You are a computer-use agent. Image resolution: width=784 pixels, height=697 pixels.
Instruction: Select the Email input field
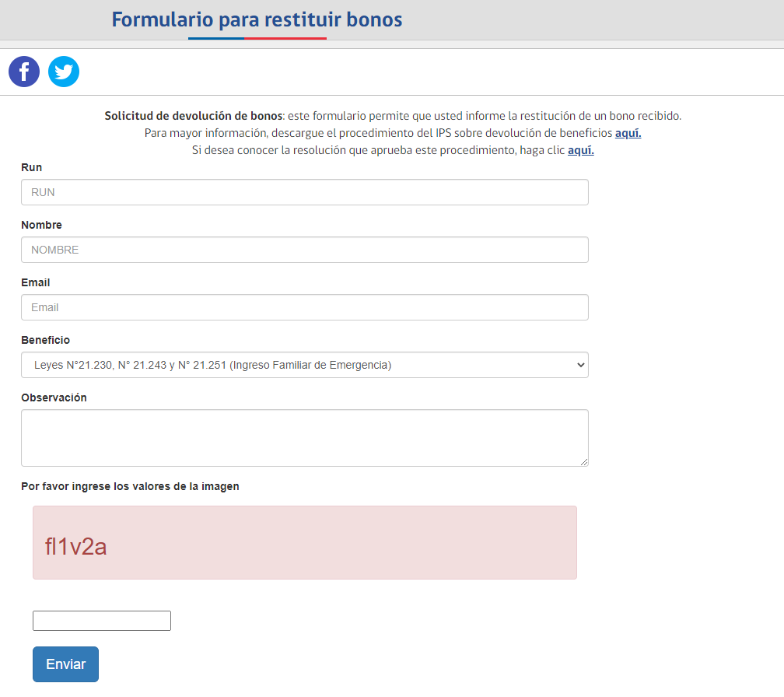pos(304,307)
